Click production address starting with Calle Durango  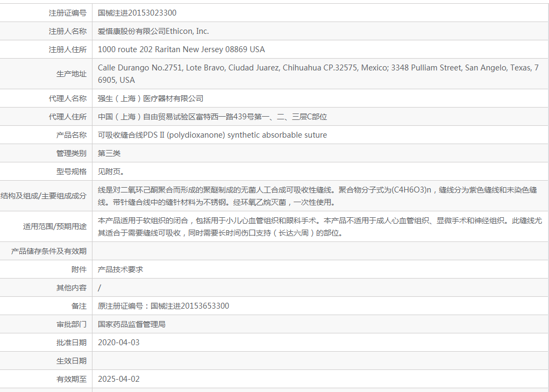tap(318, 74)
